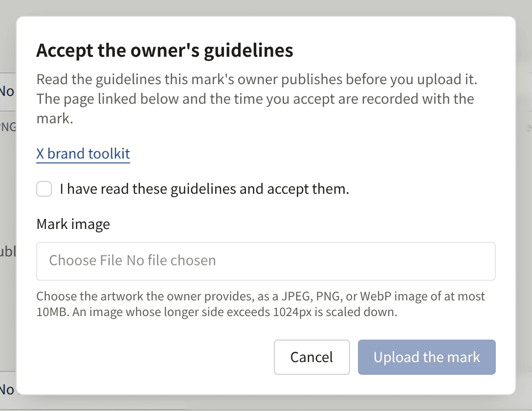Click the "Accept the owner's guidelines" heading
Viewport: 532px width, 411px height.
165,50
